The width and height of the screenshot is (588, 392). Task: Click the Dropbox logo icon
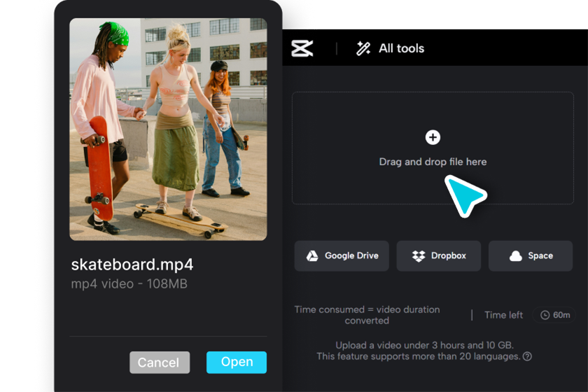[419, 255]
